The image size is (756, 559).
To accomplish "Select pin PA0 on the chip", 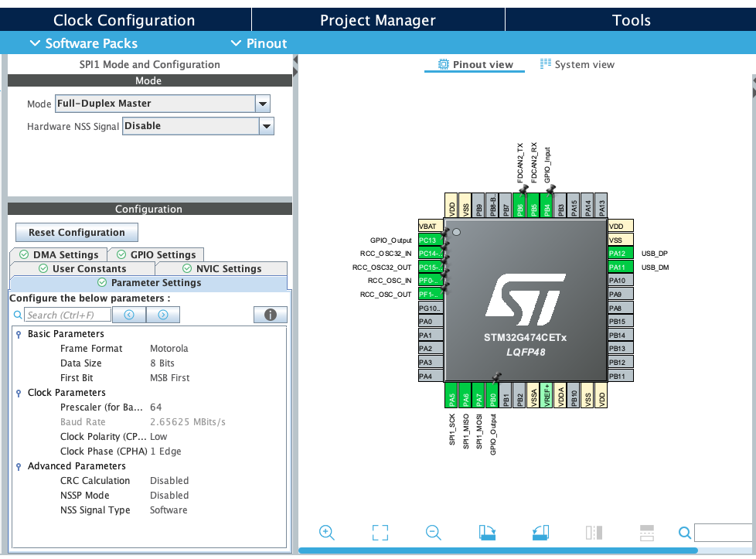I will tap(431, 321).
